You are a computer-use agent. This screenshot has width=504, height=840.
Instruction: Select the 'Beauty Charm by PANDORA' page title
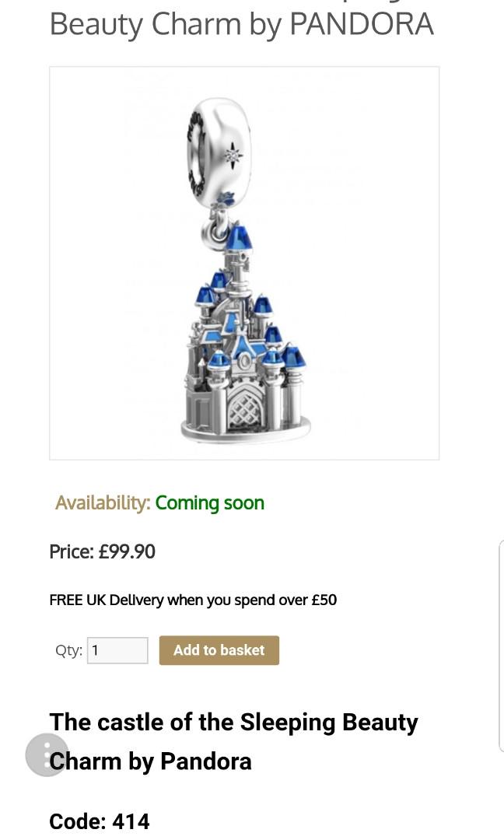(x=242, y=24)
